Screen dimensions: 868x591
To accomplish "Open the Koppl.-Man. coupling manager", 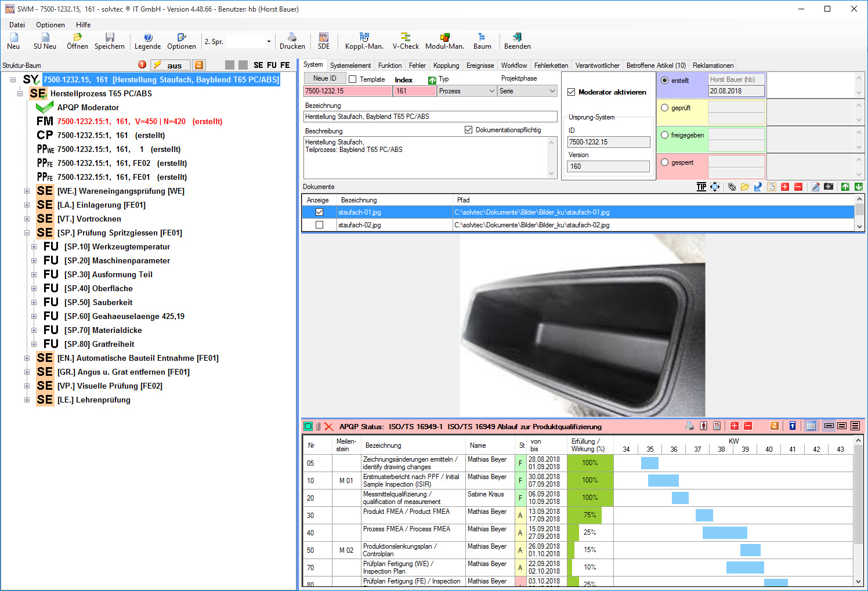I will [x=364, y=37].
